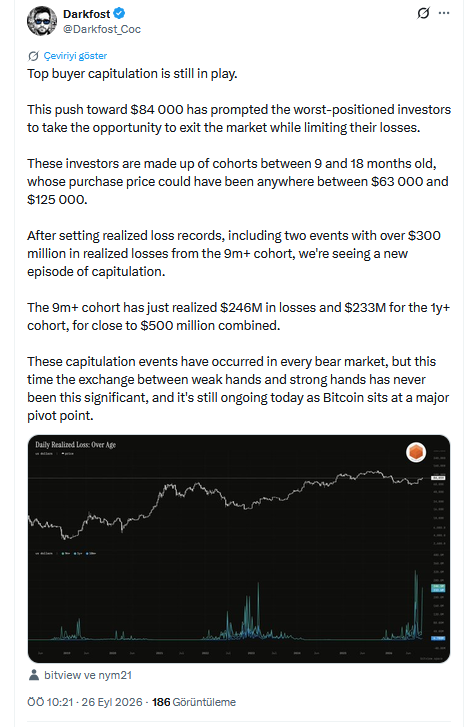Image resolution: width=470 pixels, height=727 pixels.
Task: Open the Darkfost display name link
Action: pyautogui.click(x=87, y=14)
